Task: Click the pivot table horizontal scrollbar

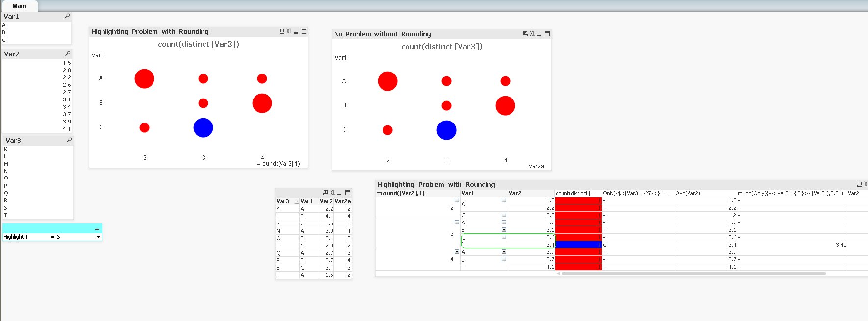Action: coord(693,273)
